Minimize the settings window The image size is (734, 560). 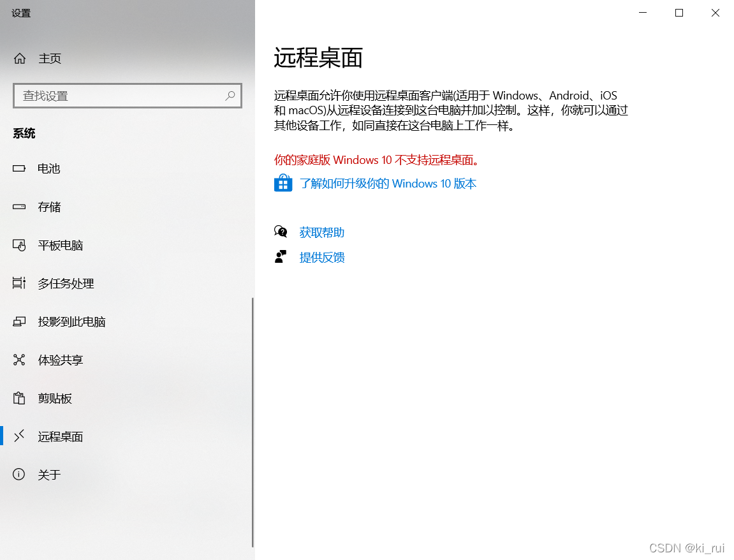point(643,13)
